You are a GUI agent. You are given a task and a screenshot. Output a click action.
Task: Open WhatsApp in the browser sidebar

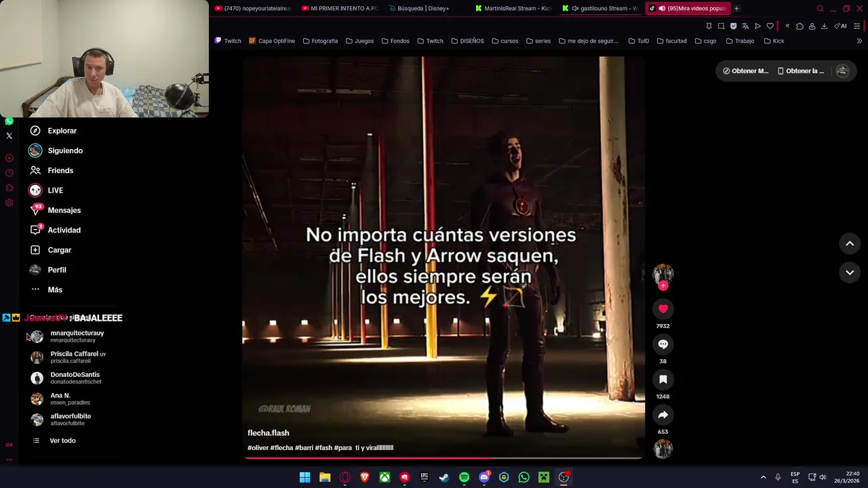tap(9, 121)
